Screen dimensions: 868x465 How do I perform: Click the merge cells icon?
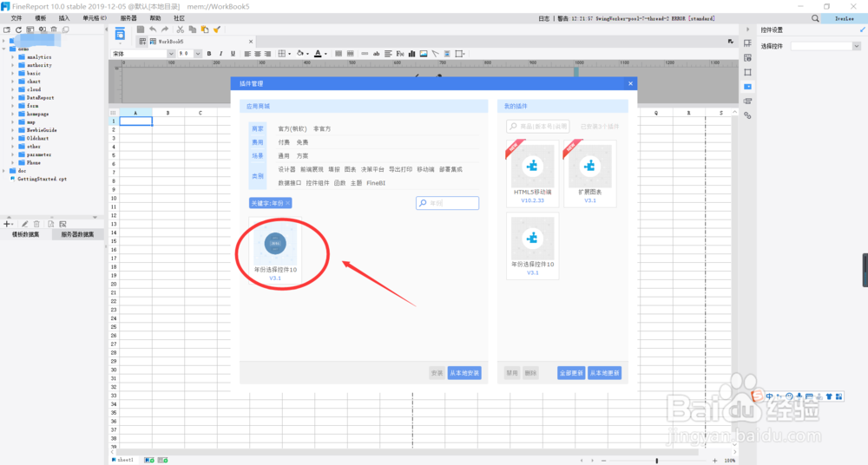[339, 54]
